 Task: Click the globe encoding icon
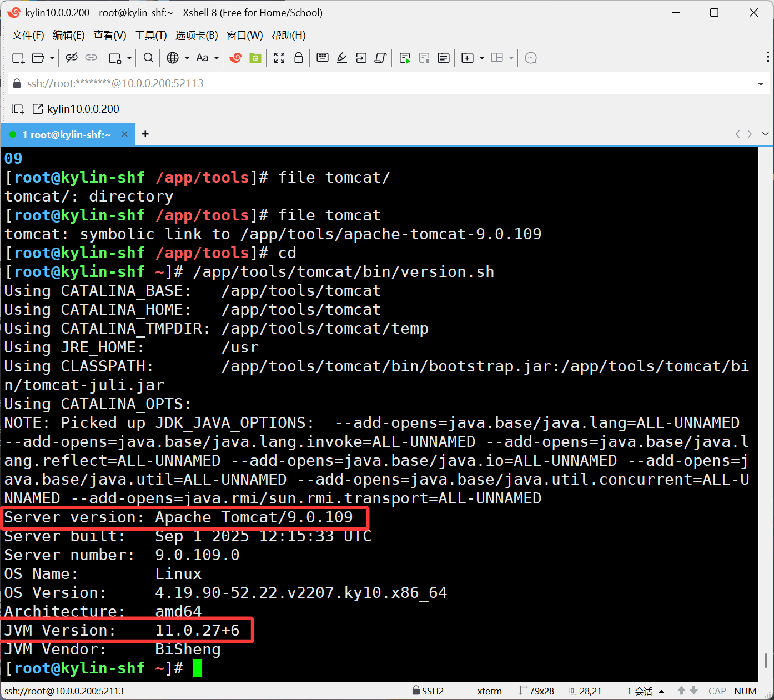[x=173, y=58]
